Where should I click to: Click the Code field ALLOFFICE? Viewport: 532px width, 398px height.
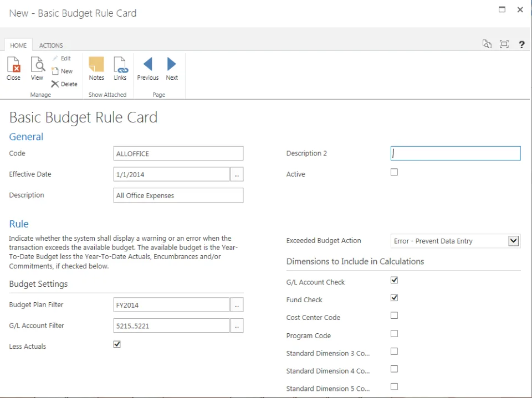[178, 153]
